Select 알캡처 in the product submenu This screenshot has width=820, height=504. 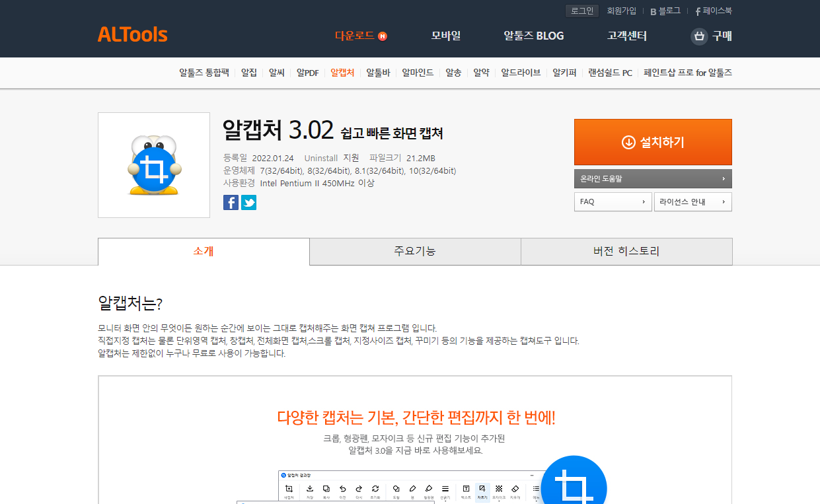[343, 73]
